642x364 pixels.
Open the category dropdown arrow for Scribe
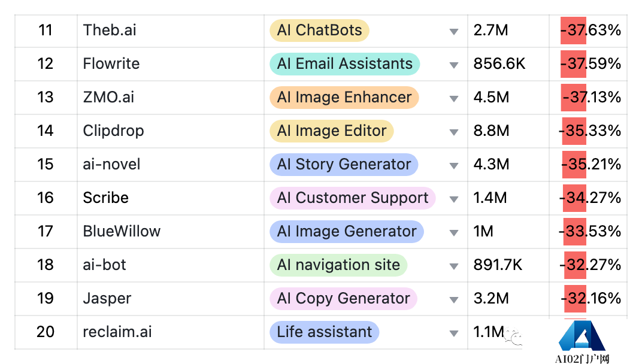coord(454,199)
